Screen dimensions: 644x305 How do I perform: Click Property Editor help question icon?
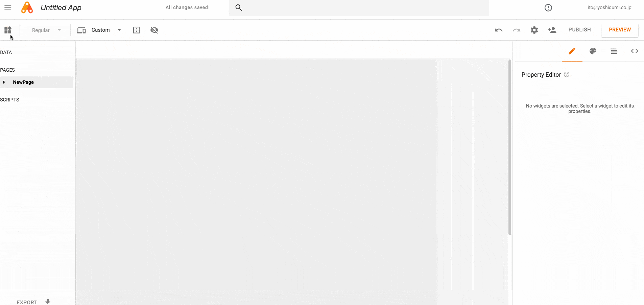tap(567, 74)
